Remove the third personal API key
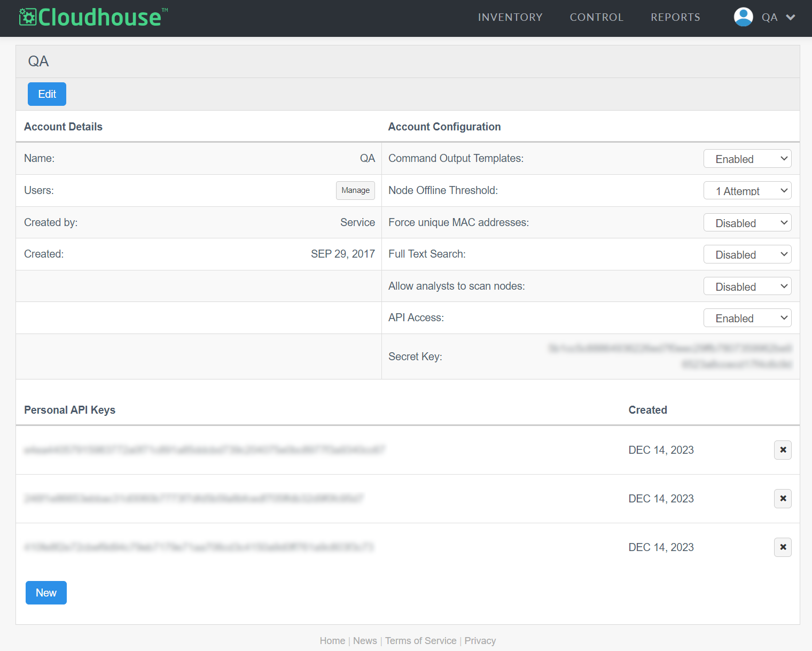This screenshot has width=812, height=651. pyautogui.click(x=783, y=547)
